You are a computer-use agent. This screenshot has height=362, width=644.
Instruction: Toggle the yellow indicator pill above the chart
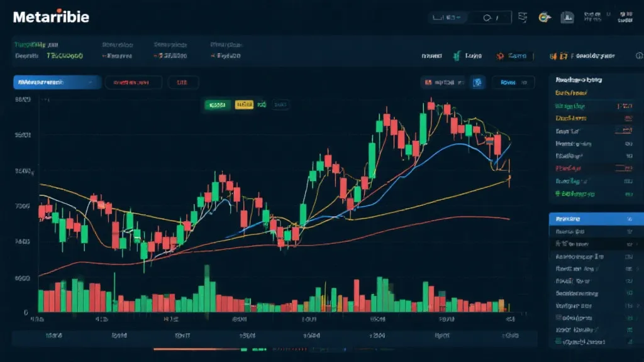243,104
